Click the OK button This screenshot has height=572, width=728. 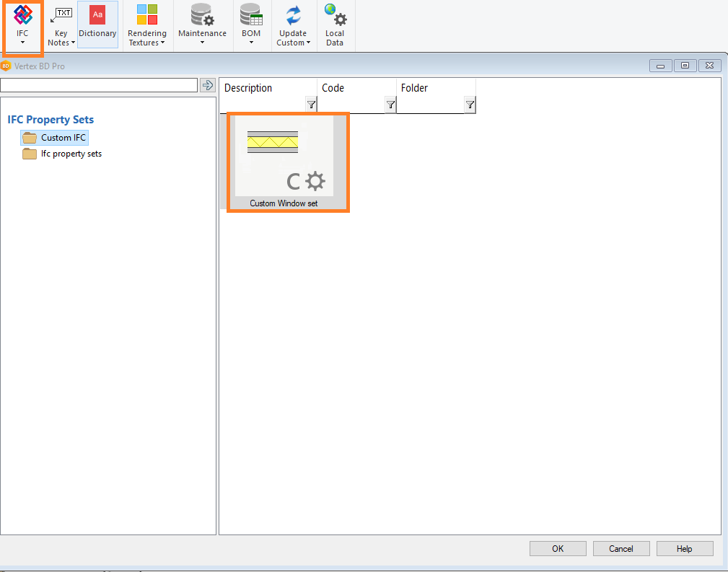pyautogui.click(x=558, y=549)
